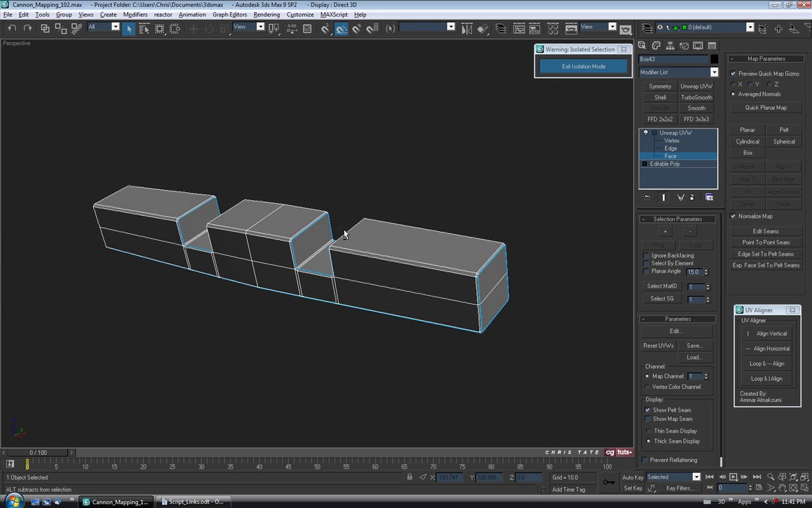Open the Curve Editor icon

click(x=520, y=28)
